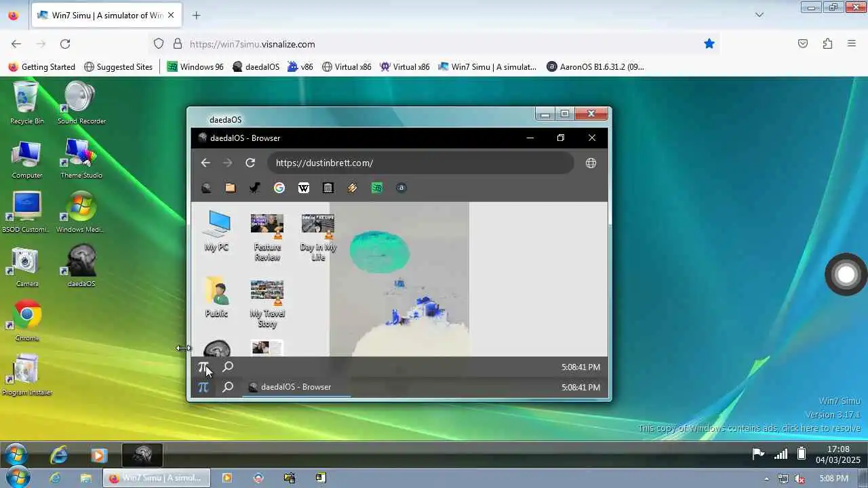Open the Getting Started bookmark

(41, 67)
